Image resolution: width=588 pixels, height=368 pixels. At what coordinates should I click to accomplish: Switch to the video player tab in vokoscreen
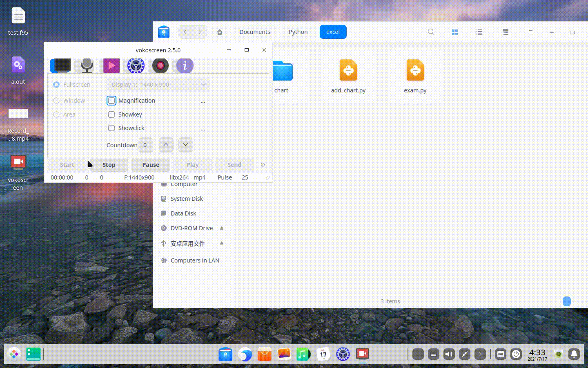tap(111, 65)
